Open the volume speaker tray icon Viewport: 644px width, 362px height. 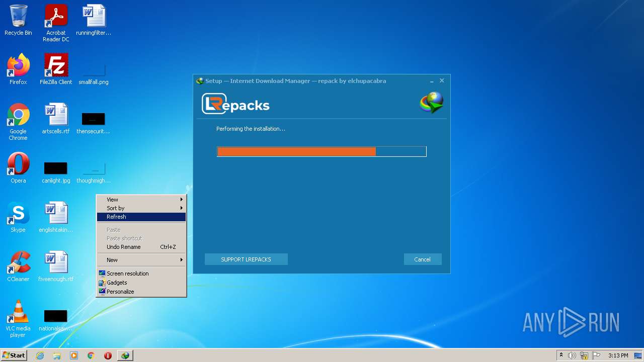(572, 355)
